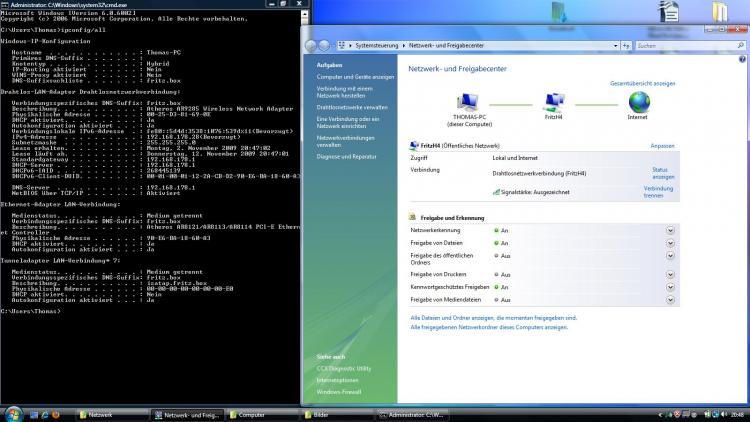
Task: Click the Netzwerk- und Freigabecenter breadcrumb
Action: [446, 45]
